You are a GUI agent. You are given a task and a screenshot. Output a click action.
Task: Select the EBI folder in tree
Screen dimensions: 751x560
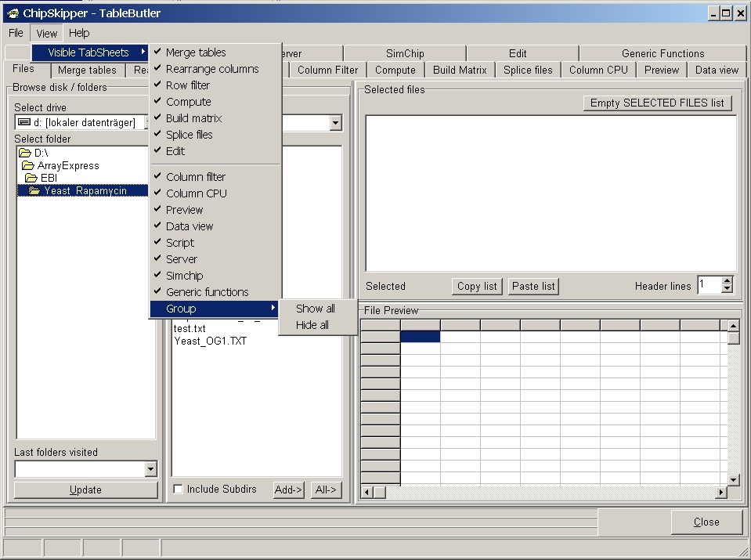tap(49, 178)
